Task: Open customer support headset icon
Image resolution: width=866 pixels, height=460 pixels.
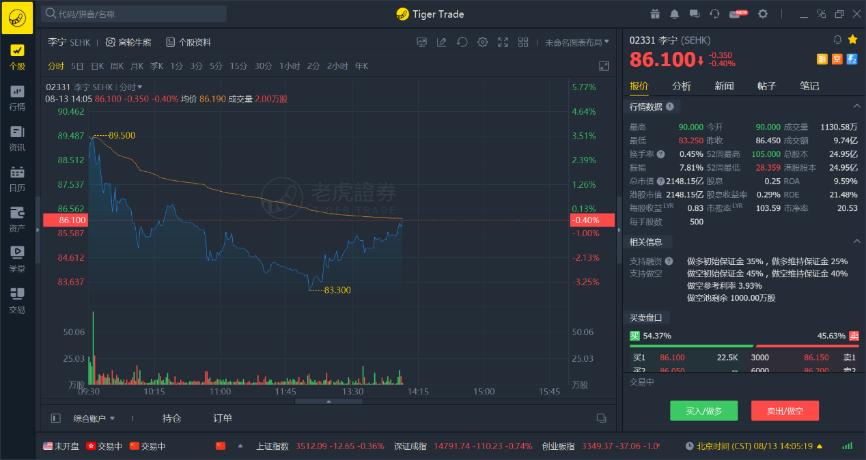Action: click(x=714, y=14)
